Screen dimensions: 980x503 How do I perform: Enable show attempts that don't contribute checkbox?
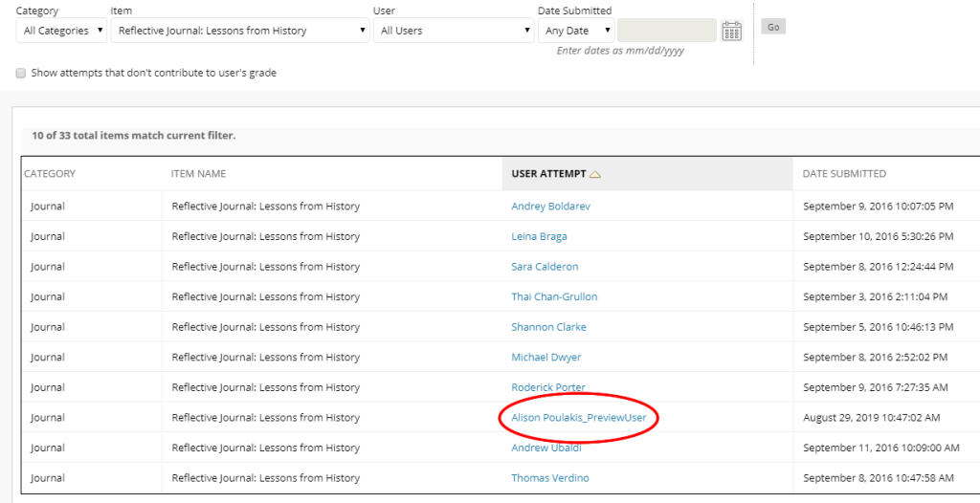(x=21, y=73)
